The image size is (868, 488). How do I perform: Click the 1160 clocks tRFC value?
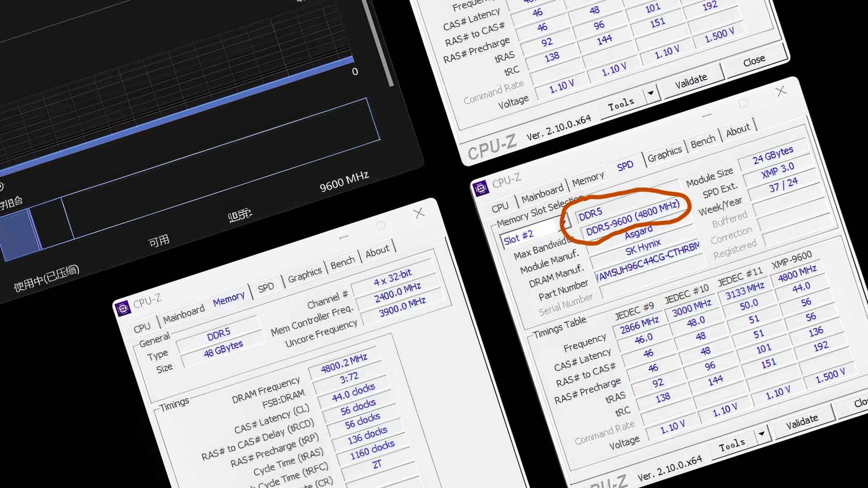click(372, 450)
